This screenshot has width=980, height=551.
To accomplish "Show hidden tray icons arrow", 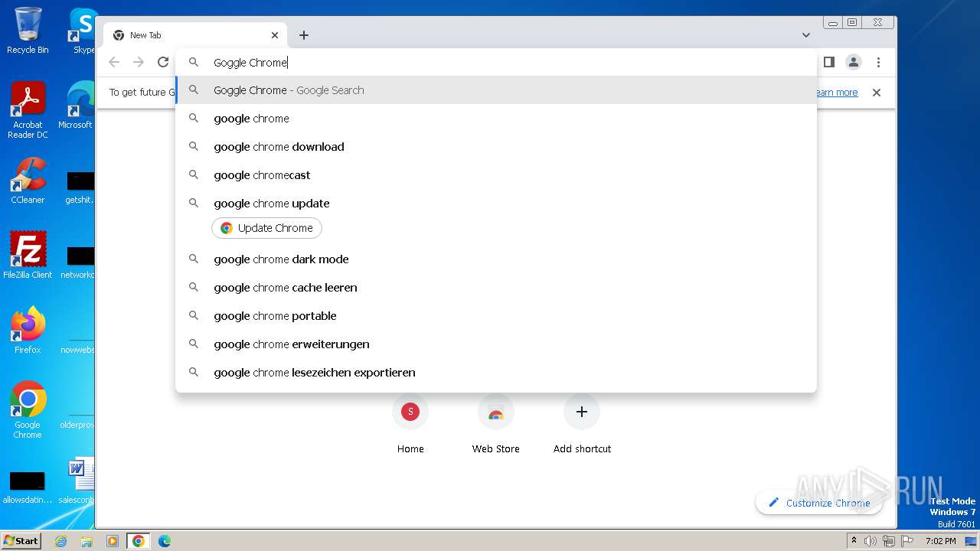I will pos(854,541).
